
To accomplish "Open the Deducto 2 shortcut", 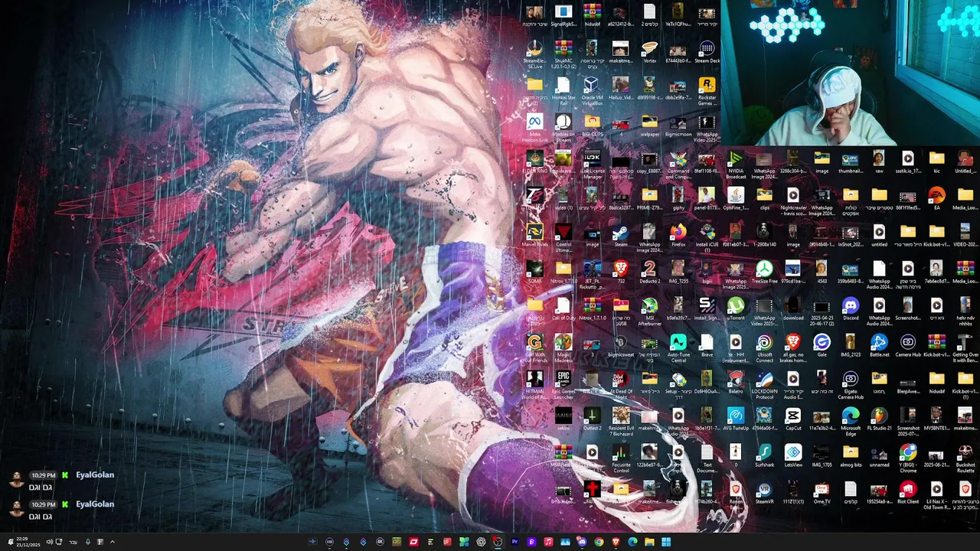I will click(x=650, y=272).
